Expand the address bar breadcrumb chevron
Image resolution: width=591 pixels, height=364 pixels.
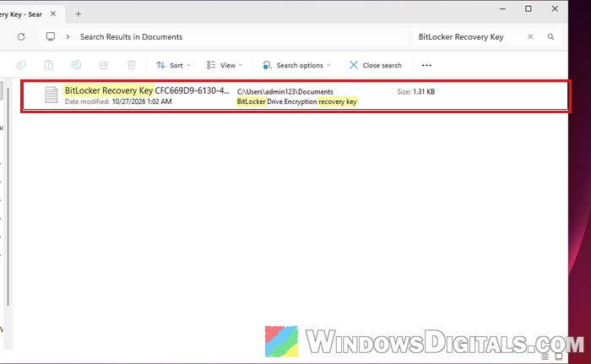[68, 36]
